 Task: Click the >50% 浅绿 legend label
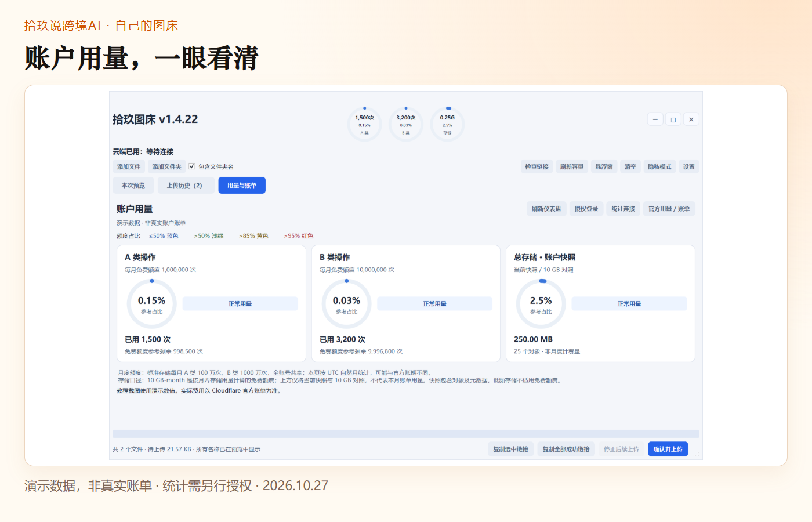click(209, 236)
